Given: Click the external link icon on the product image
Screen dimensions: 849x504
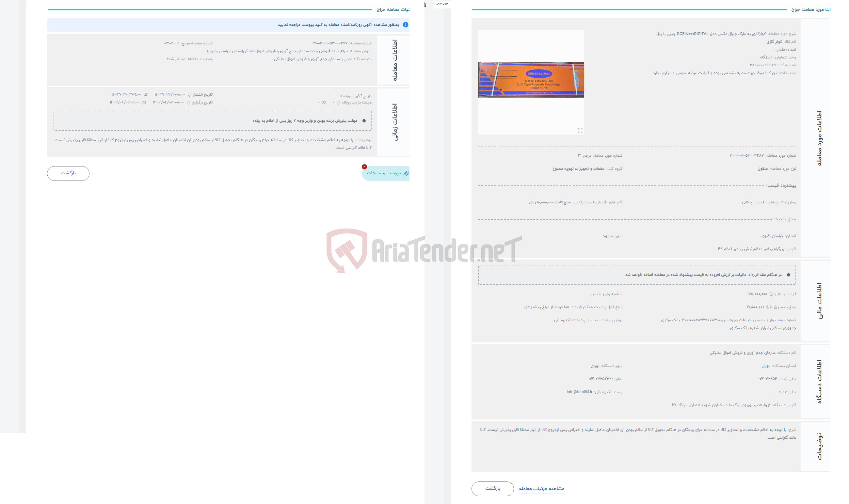Looking at the screenshot, I should (x=580, y=130).
